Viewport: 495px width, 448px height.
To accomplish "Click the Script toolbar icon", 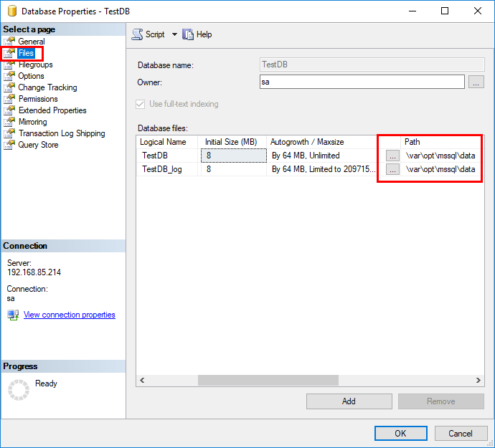I will pyautogui.click(x=137, y=34).
